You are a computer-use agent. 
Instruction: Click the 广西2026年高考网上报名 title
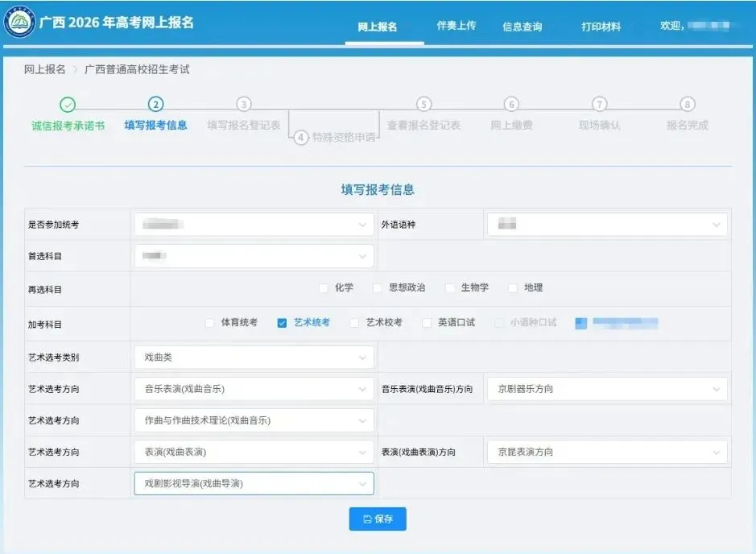coord(116,23)
